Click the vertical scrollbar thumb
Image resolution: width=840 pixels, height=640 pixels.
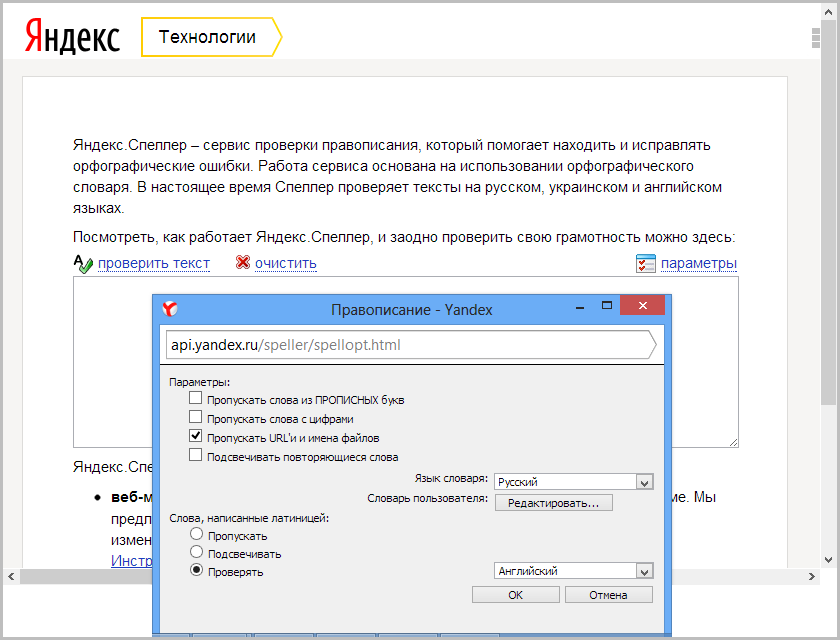click(x=828, y=213)
